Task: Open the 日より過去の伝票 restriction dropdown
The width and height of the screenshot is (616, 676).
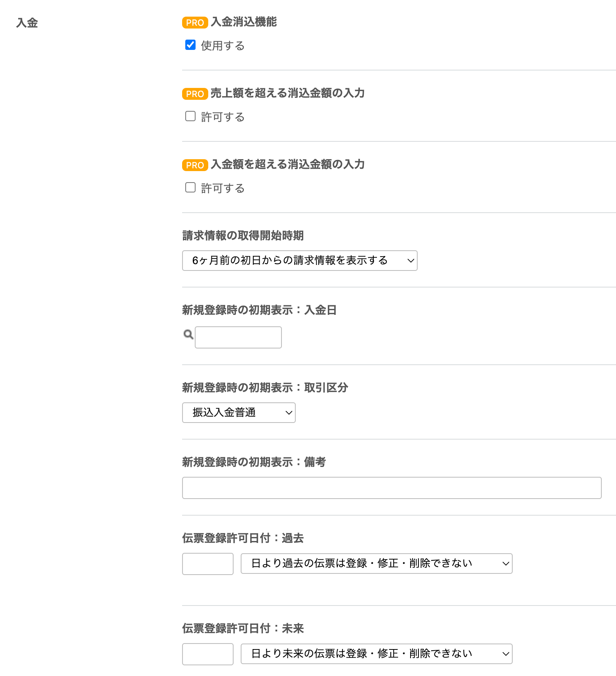Action: 376,564
